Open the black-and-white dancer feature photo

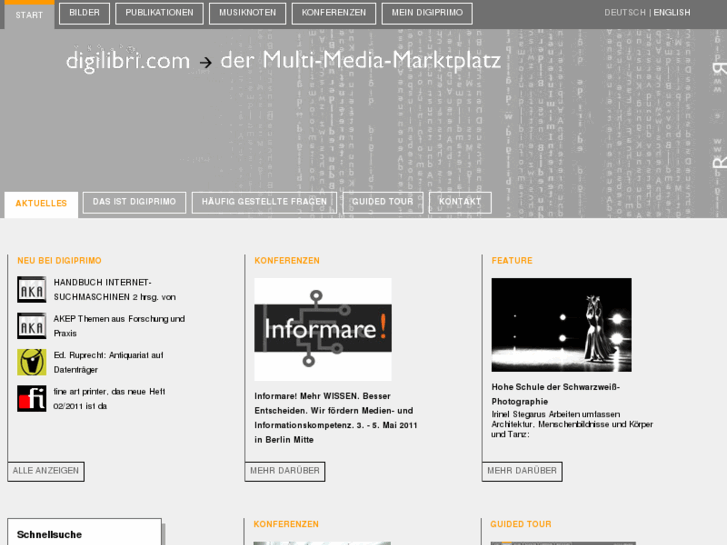561,325
